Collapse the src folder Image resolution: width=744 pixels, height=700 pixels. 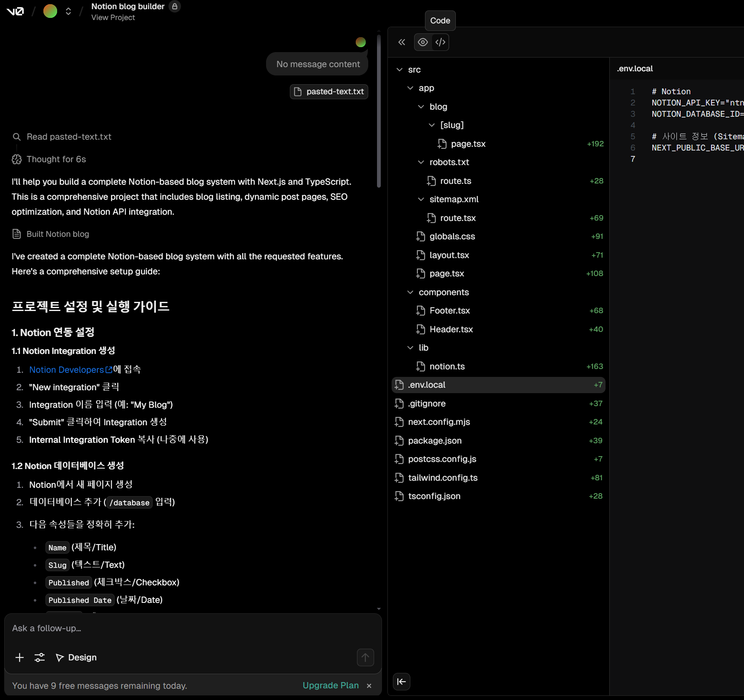[x=400, y=70]
